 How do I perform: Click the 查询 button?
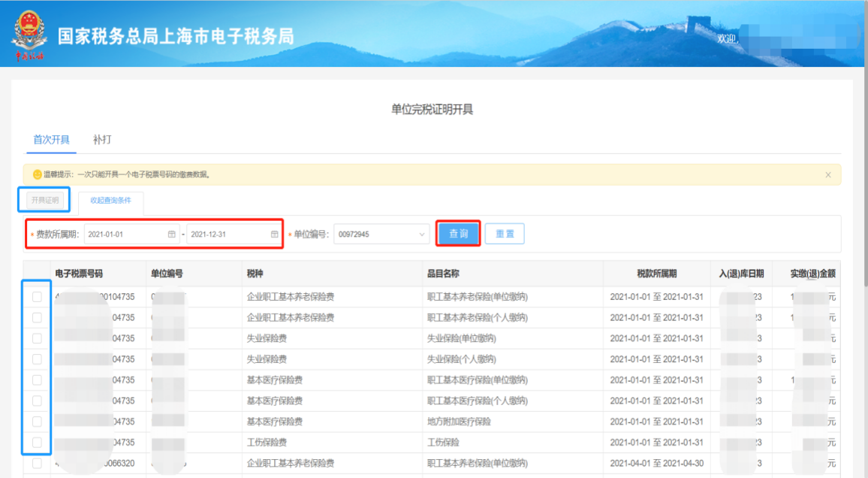click(x=458, y=234)
